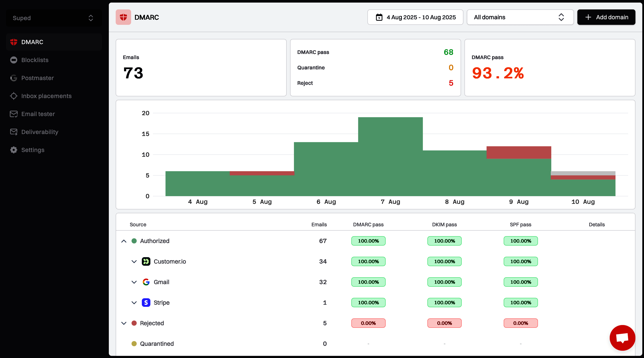Open the Postmaster Google icon item
The width and height of the screenshot is (644, 358).
pos(14,78)
